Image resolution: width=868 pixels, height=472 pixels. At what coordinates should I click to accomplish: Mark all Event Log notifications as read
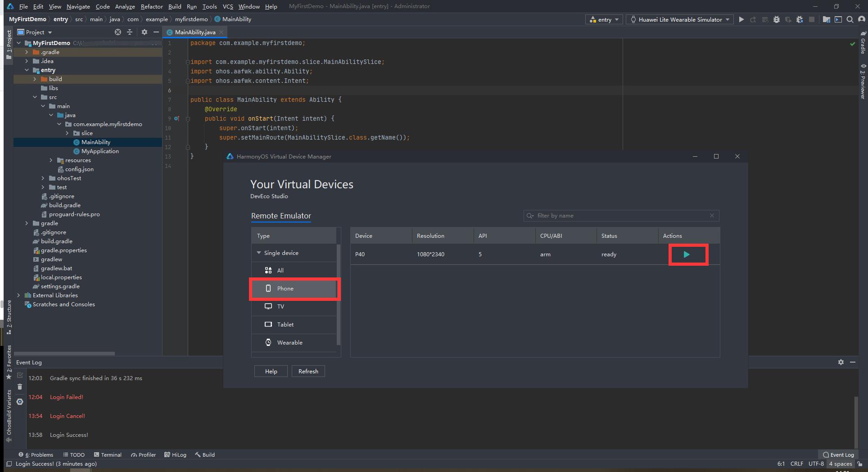click(20, 375)
